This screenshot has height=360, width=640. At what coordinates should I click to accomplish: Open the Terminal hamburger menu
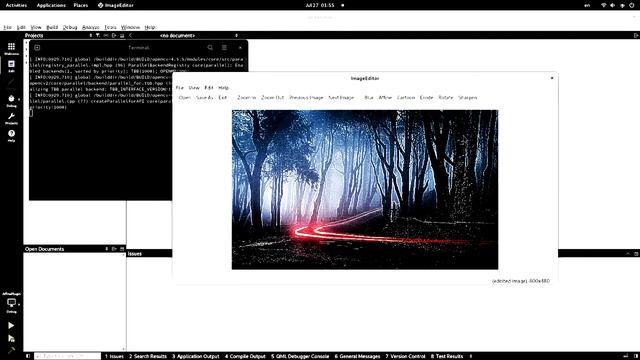tap(224, 47)
